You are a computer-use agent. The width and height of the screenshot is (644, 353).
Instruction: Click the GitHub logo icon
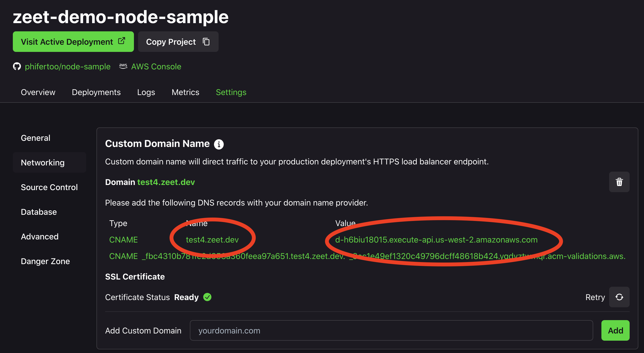[x=17, y=67]
